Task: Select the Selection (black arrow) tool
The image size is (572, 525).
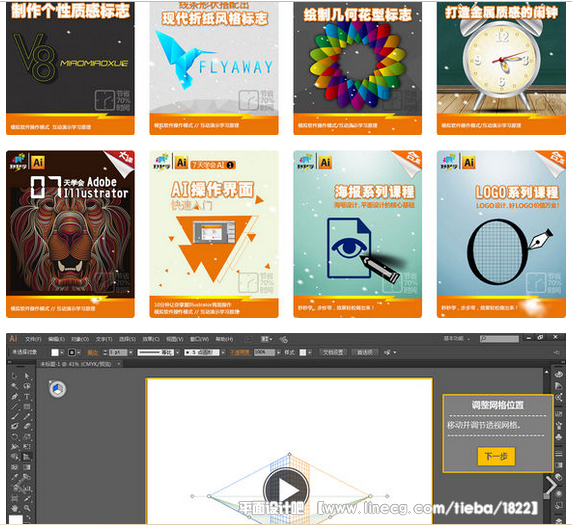Action: [x=14, y=376]
